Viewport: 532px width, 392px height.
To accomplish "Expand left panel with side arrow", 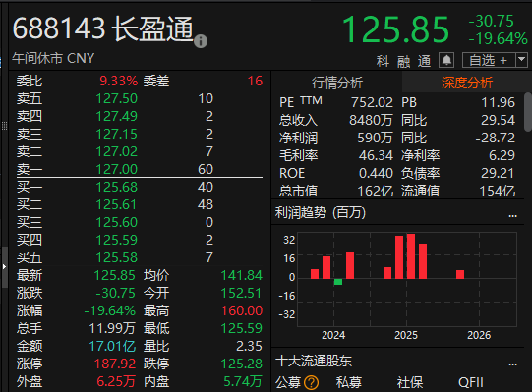I will pyautogui.click(x=4, y=267).
